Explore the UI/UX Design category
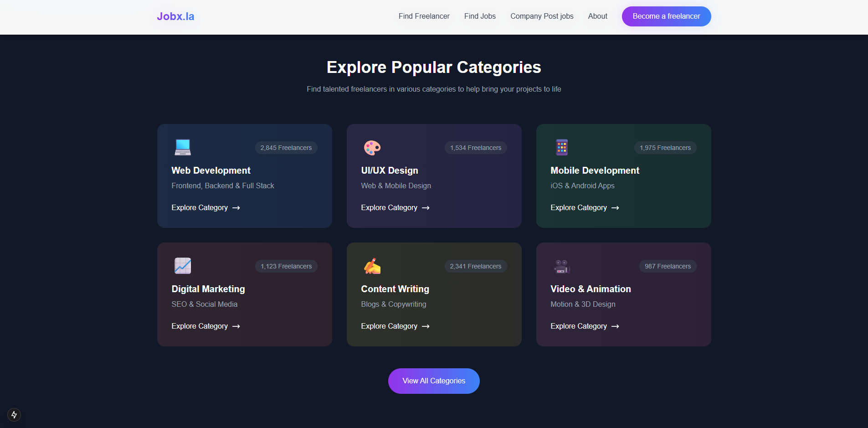The height and width of the screenshot is (428, 868). click(390, 207)
